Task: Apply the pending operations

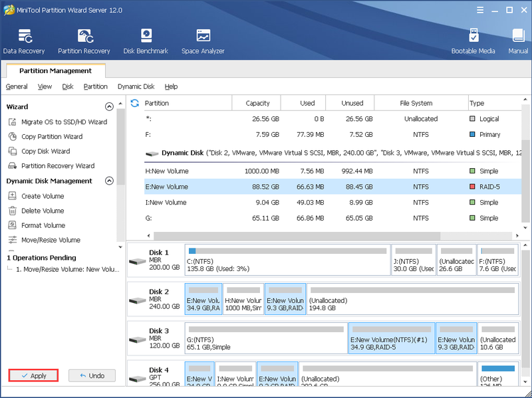Action: click(x=34, y=375)
